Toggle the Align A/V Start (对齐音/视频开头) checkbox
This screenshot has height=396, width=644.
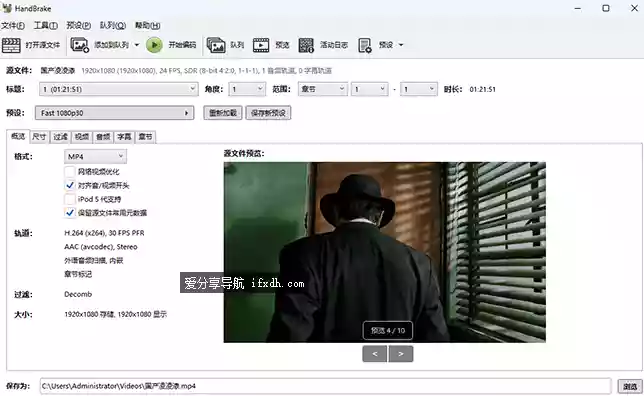(70, 185)
